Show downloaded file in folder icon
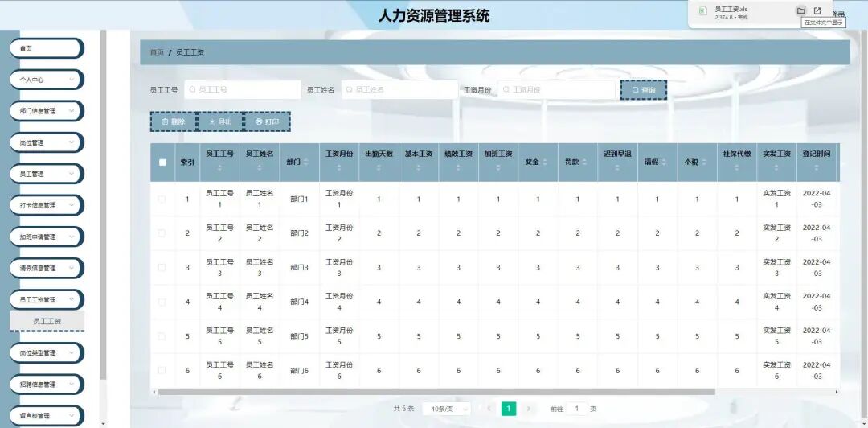 point(800,10)
